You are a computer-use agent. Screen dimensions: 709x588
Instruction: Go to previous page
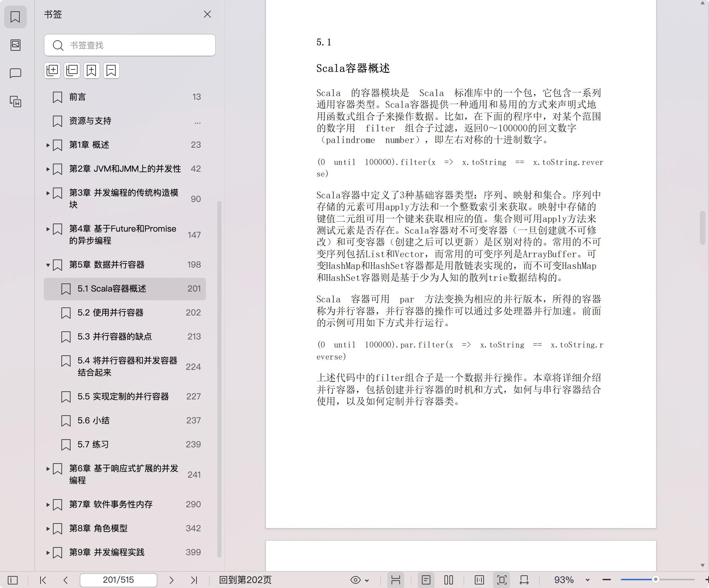[66, 580]
